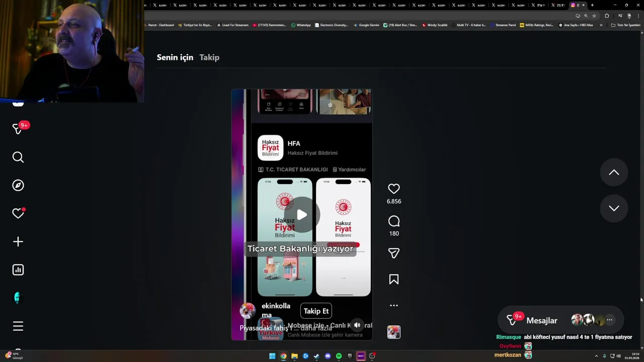Click the create plus icon in sidebar
Image resolution: width=644 pixels, height=362 pixels.
tap(18, 242)
